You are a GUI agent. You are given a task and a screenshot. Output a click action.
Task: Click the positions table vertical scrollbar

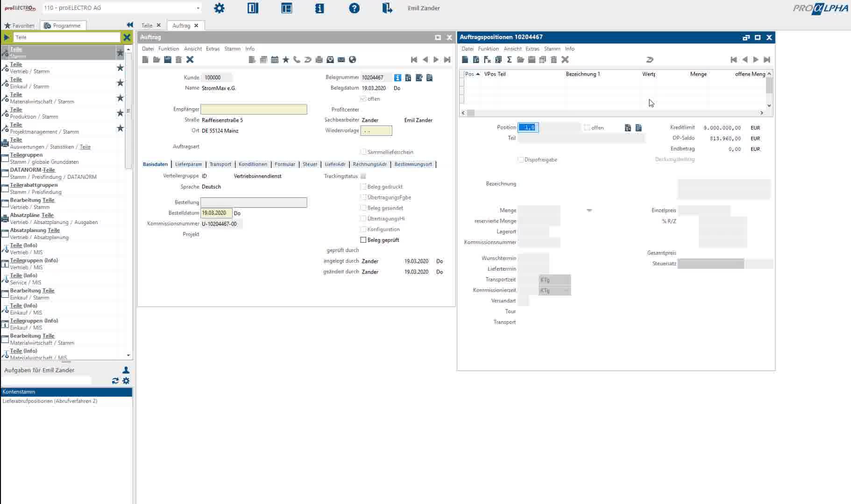pyautogui.click(x=769, y=86)
